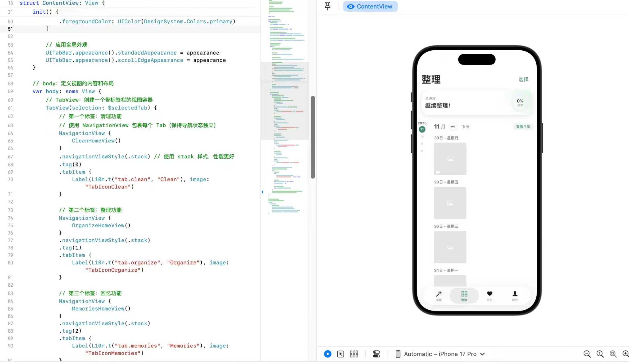
Task: Open Automatic – iPhone 17 Pro device dropdown
Action: click(440, 354)
